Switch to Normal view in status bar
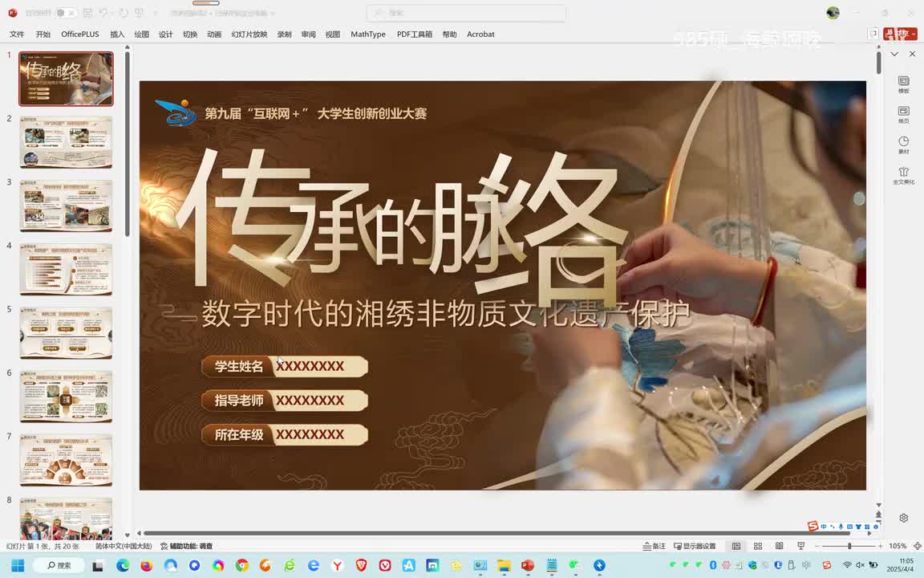Screen dimensions: 924x578 [x=736, y=546]
